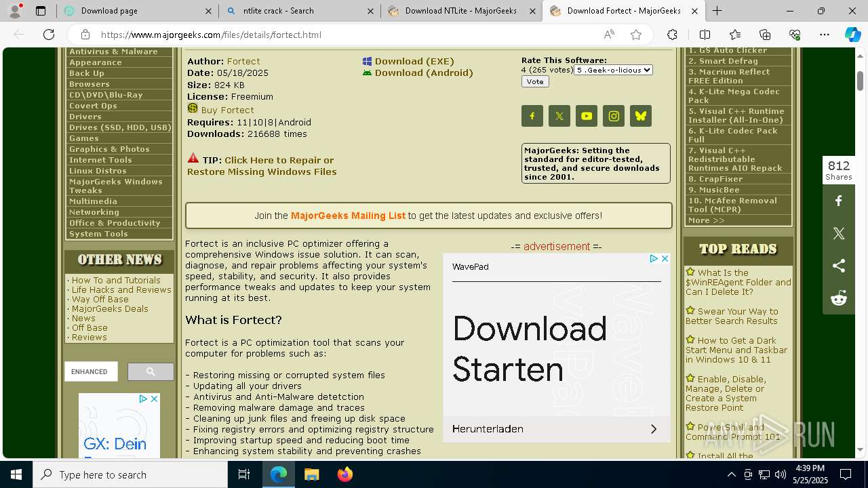Open the rating dropdown Geek-o-licious

(613, 70)
